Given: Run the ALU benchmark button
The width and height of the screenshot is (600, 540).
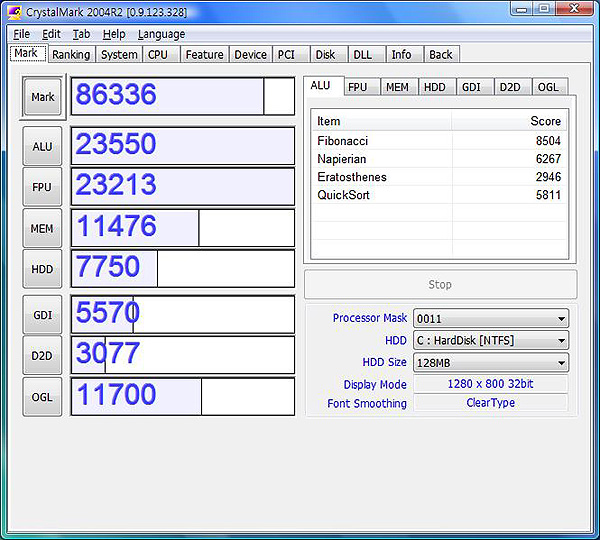Looking at the screenshot, I should (x=42, y=146).
